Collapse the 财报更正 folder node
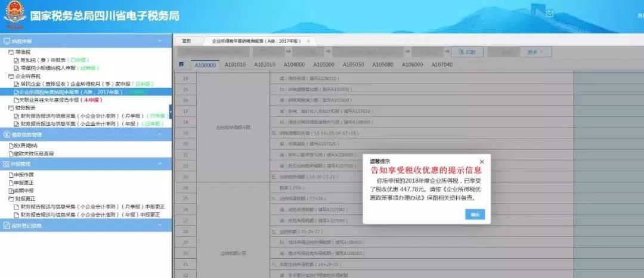Viewport: 644px width, 278px height. point(11,199)
